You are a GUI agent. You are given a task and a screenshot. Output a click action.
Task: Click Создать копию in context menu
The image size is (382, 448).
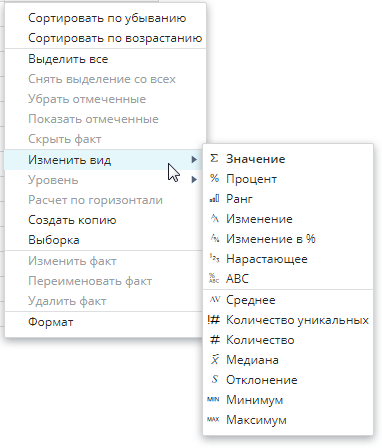(x=72, y=220)
